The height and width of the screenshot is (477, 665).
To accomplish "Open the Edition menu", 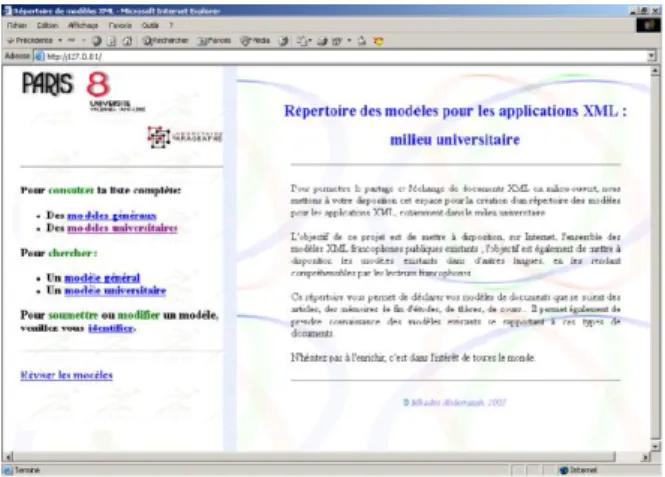I will [47, 26].
